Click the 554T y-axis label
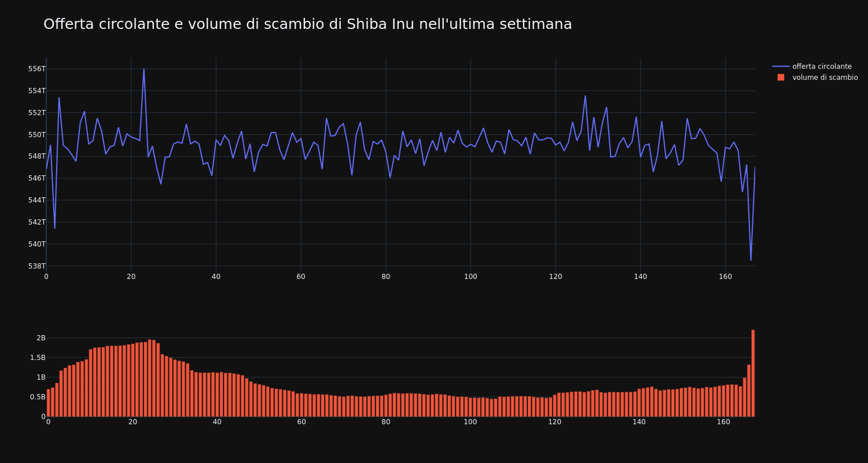 pyautogui.click(x=37, y=91)
